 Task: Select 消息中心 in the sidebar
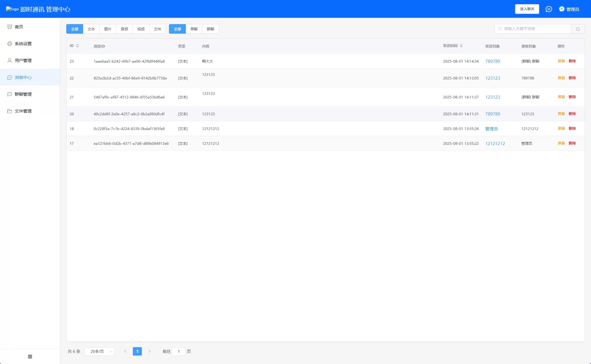[23, 77]
